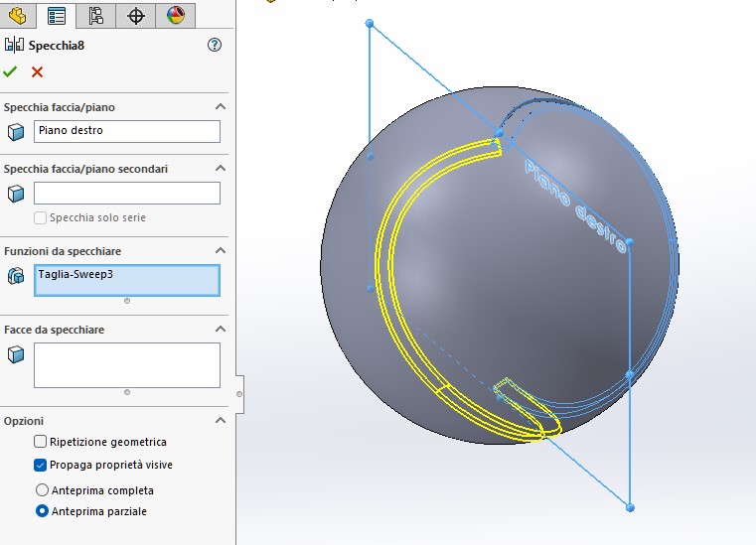Open the DisplayManager appearance tab
Screen dimensions: 756x545
[x=175, y=15]
